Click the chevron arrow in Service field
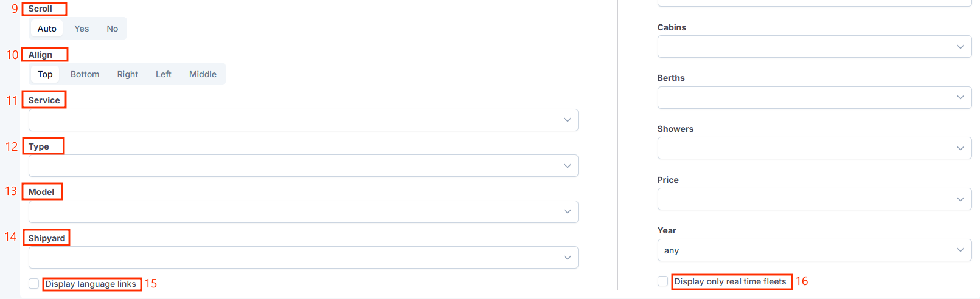 [567, 120]
